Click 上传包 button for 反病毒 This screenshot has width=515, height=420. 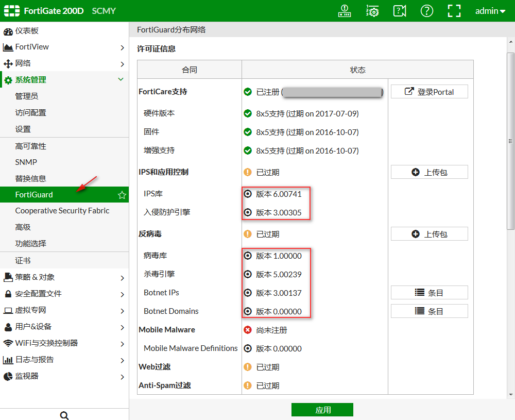430,233
